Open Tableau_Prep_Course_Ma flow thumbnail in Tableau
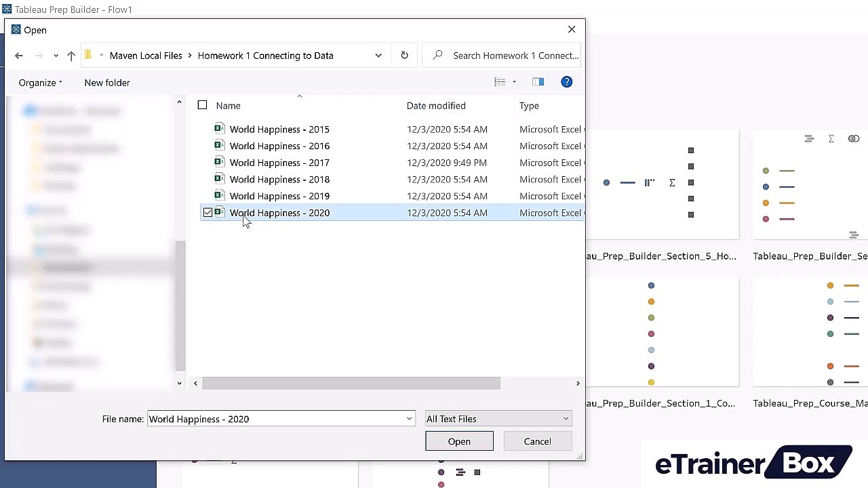 point(810,332)
